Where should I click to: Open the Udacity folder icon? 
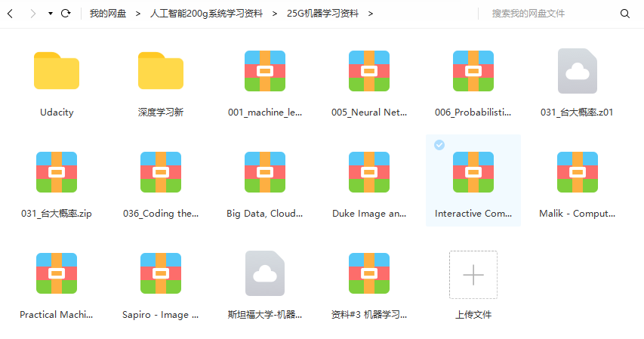(x=57, y=71)
